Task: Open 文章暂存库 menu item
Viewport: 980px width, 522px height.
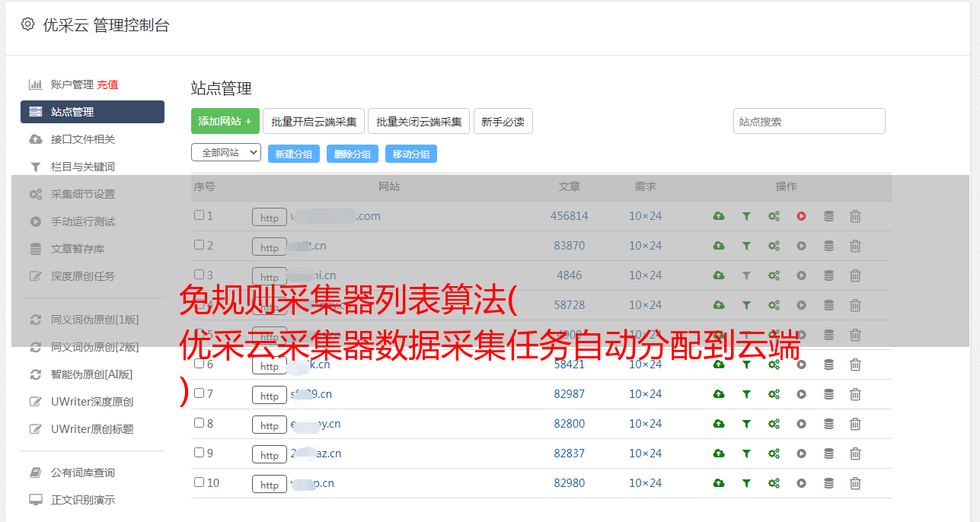Action: pyautogui.click(x=78, y=249)
